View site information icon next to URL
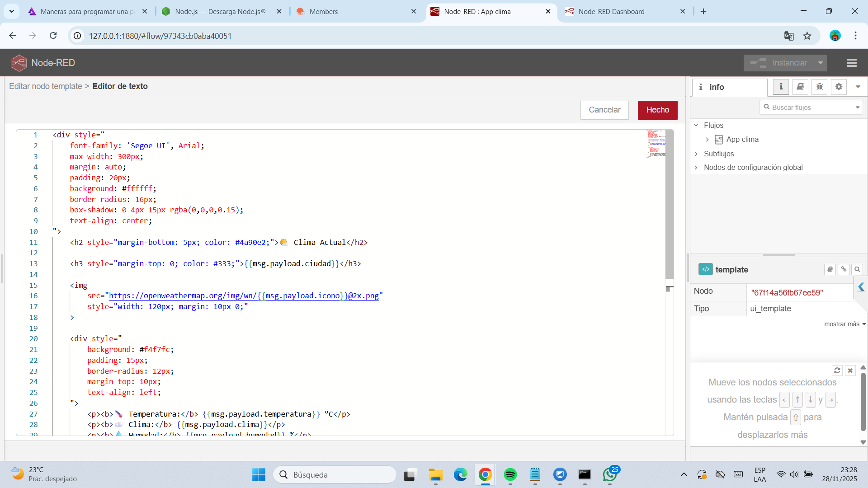868x488 pixels. [78, 36]
